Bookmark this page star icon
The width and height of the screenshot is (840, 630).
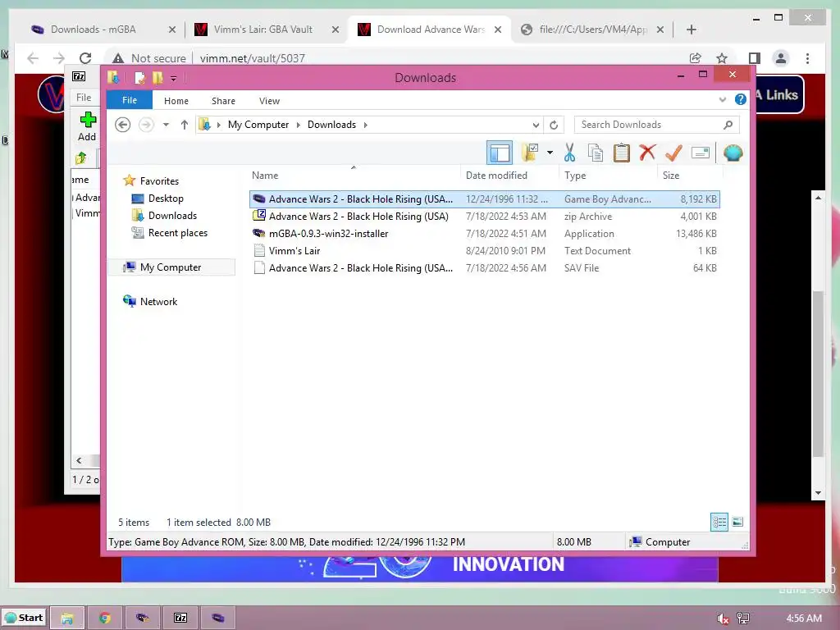[x=722, y=58]
